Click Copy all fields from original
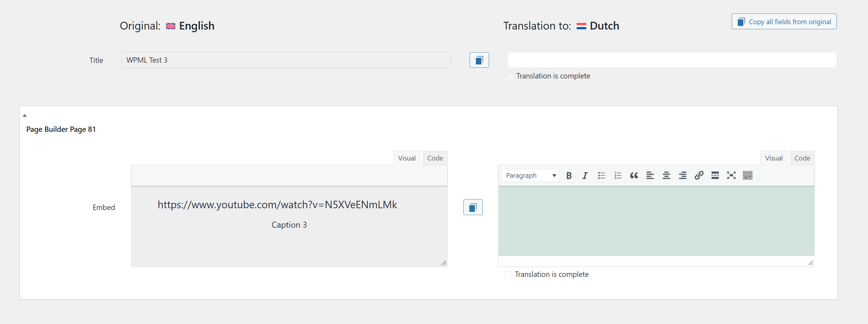This screenshot has width=868, height=324. coord(784,21)
